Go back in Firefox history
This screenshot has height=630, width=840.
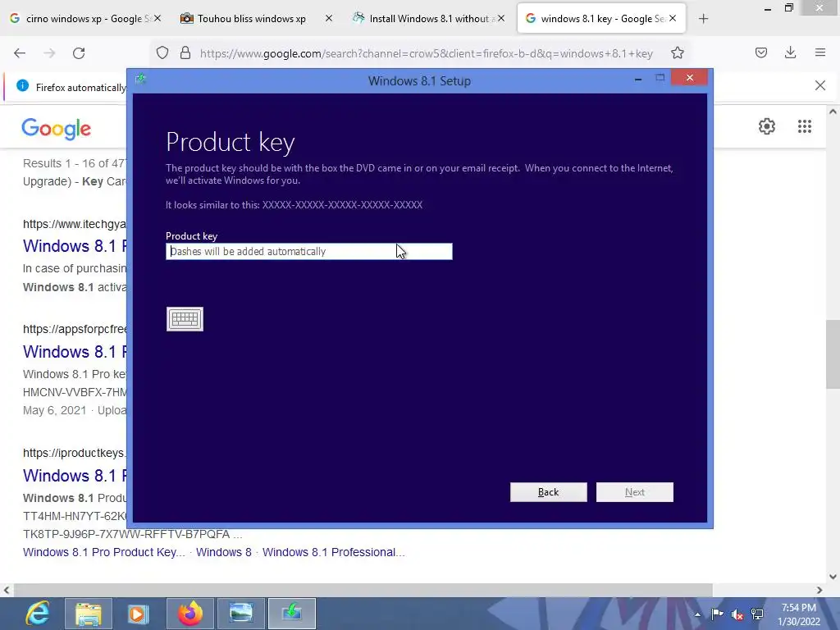click(20, 53)
